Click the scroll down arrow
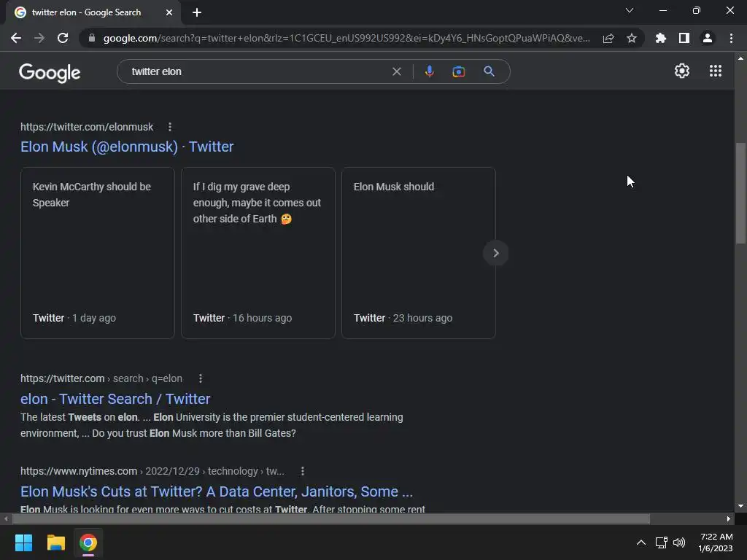The image size is (747, 560). point(740,506)
